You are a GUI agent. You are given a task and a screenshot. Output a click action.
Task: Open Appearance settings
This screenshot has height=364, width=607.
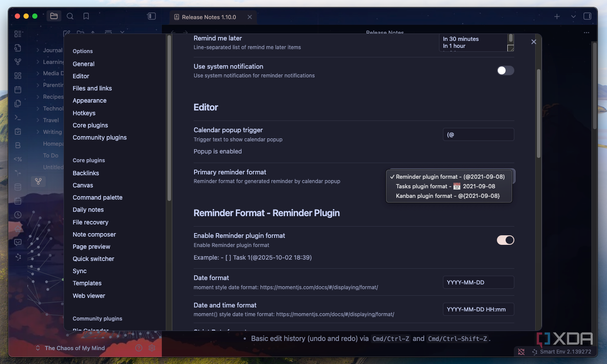tap(90, 100)
